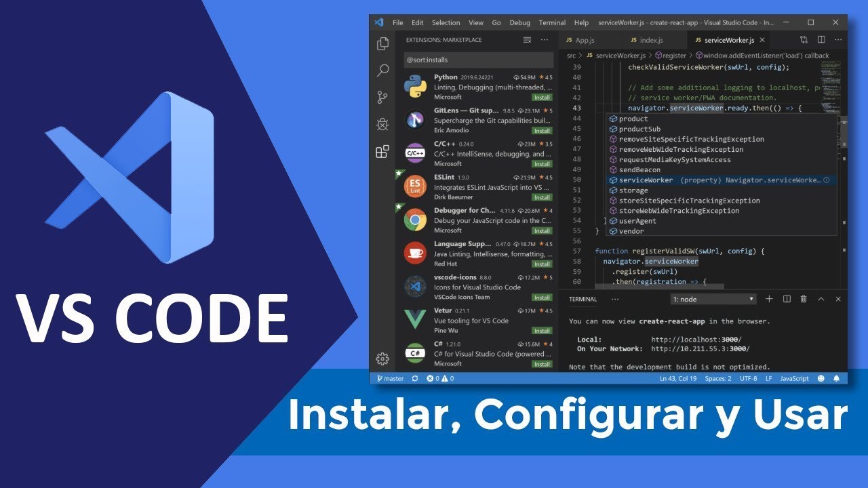The image size is (868, 488).
Task: Click the master branch indicator
Action: click(x=389, y=379)
